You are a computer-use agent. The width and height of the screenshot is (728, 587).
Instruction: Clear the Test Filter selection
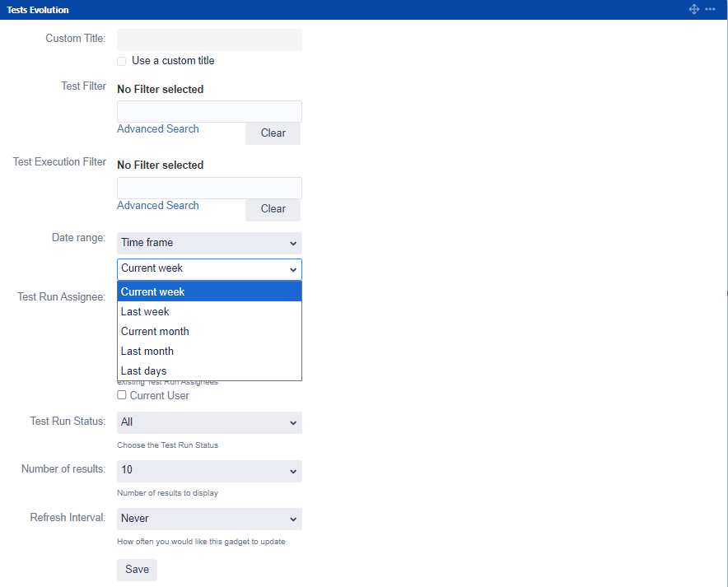[273, 133]
